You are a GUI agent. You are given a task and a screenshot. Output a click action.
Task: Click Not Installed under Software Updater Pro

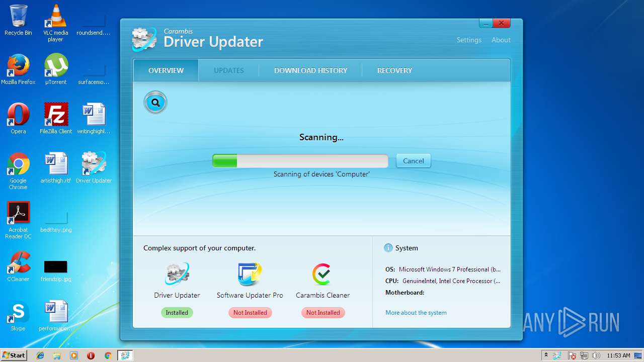(250, 313)
